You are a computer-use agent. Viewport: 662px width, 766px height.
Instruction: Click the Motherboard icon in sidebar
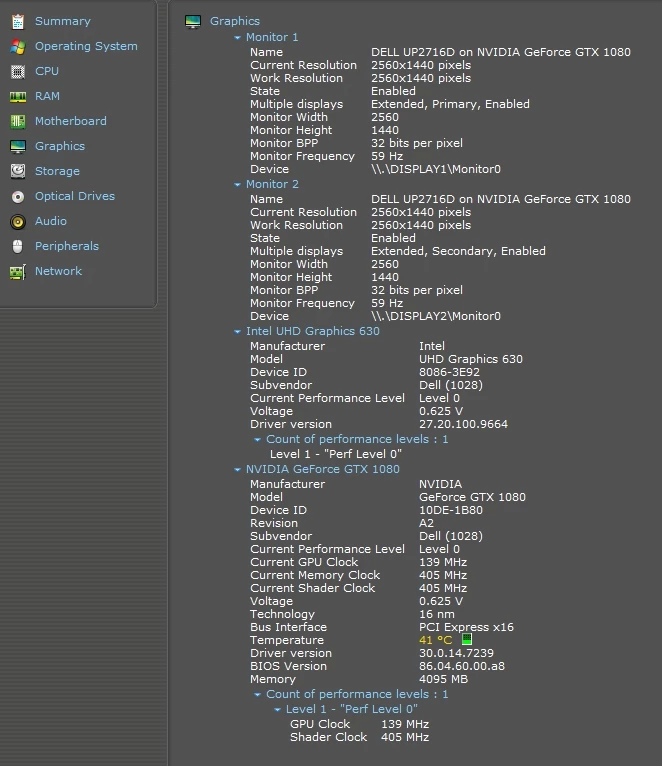tap(18, 121)
